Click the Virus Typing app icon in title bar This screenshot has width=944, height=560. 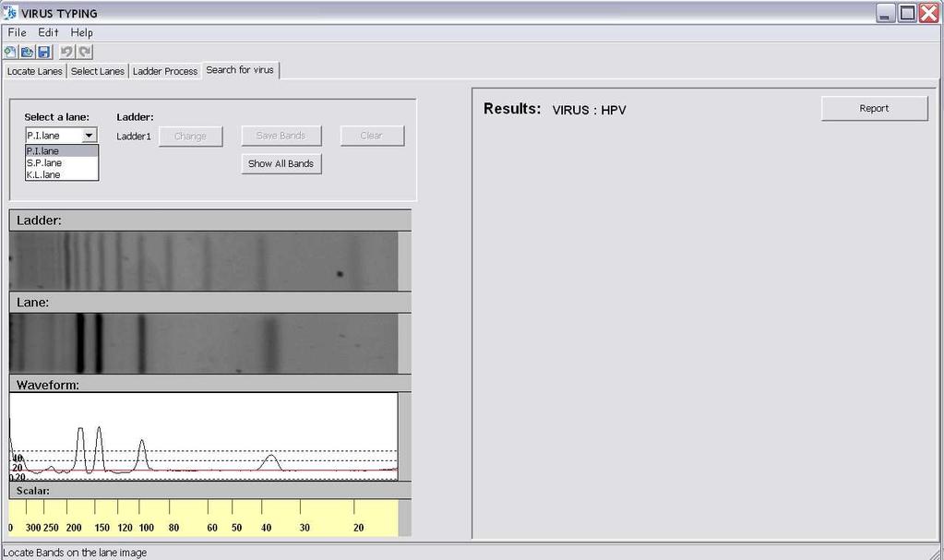point(9,12)
